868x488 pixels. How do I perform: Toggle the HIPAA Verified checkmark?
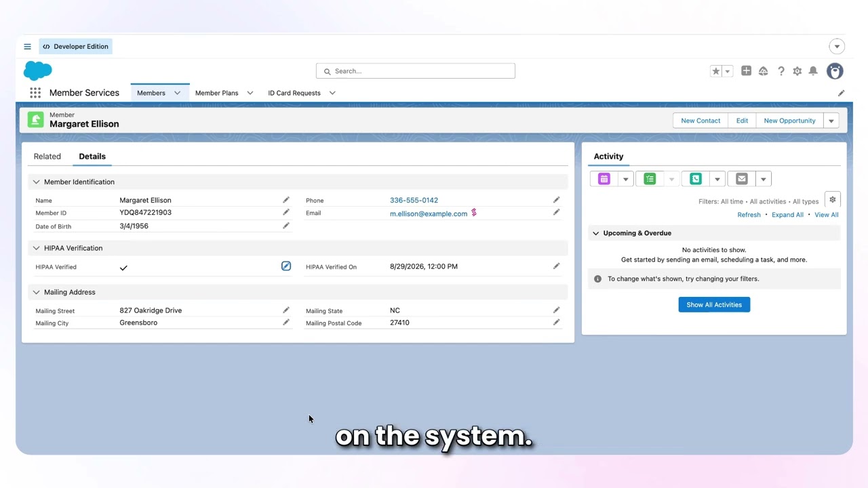[x=123, y=268]
